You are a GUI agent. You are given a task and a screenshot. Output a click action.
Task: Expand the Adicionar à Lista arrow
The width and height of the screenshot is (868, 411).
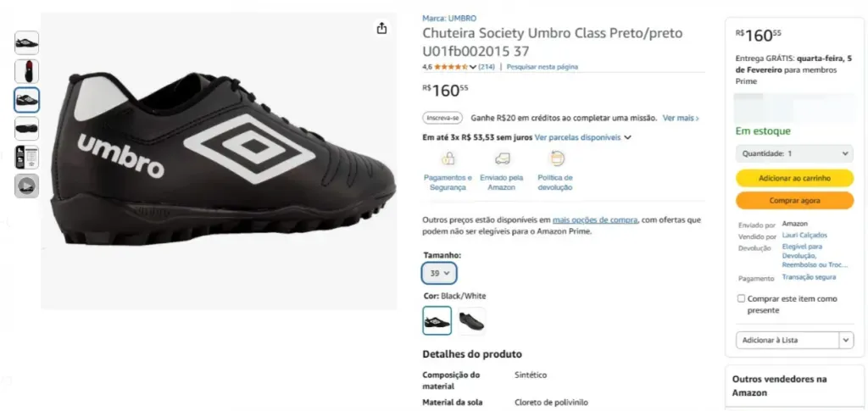click(845, 340)
